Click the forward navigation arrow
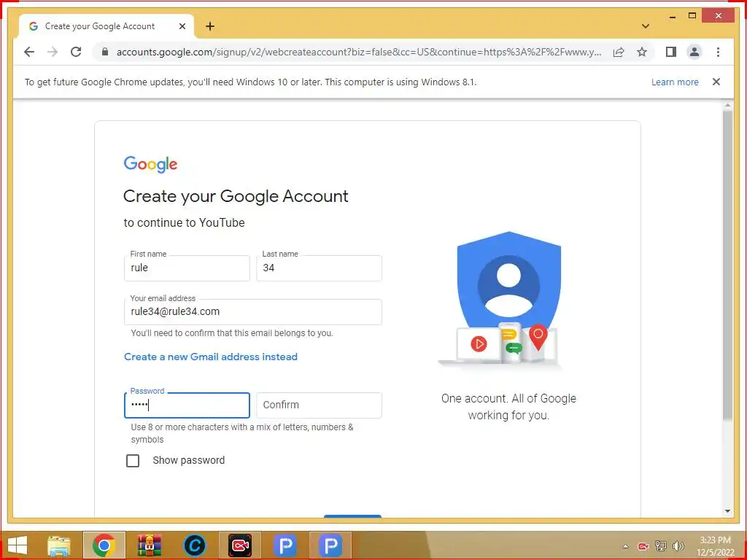 pyautogui.click(x=53, y=52)
